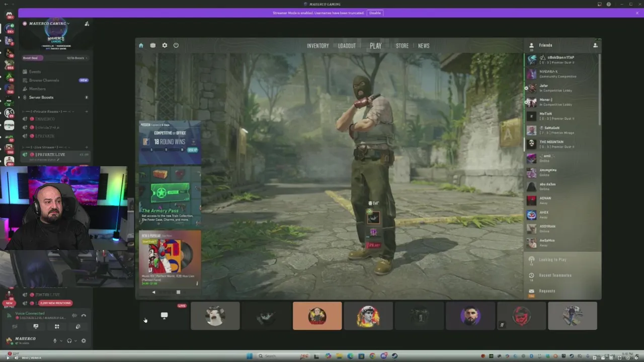Select friend MoTioN in friends list
Viewport: 644px width, 362px height.
tap(561, 116)
